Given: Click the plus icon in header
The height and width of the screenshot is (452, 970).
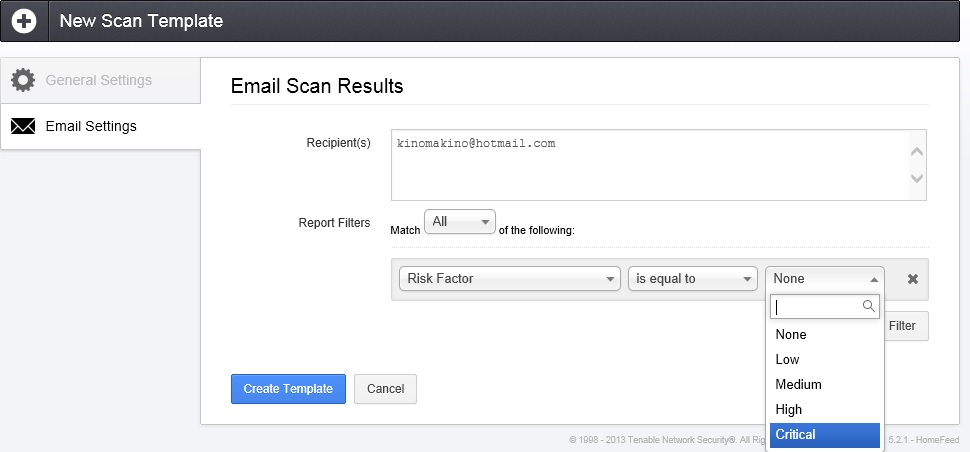Looking at the screenshot, I should (24, 21).
